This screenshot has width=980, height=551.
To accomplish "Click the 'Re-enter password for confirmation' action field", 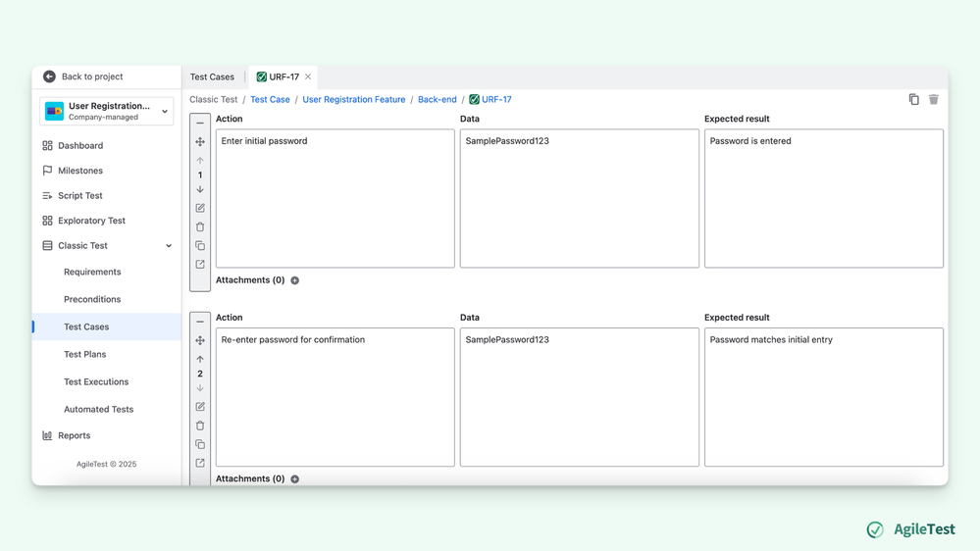I will point(335,397).
